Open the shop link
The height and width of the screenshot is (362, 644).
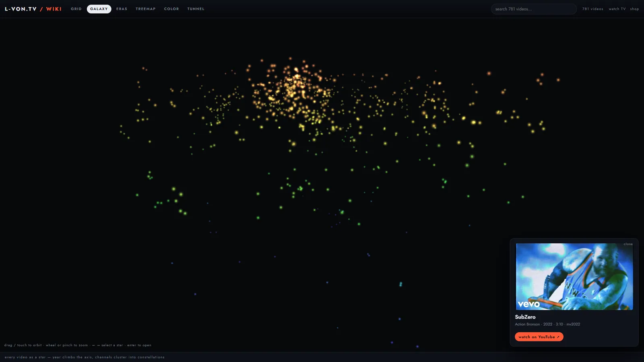click(634, 9)
